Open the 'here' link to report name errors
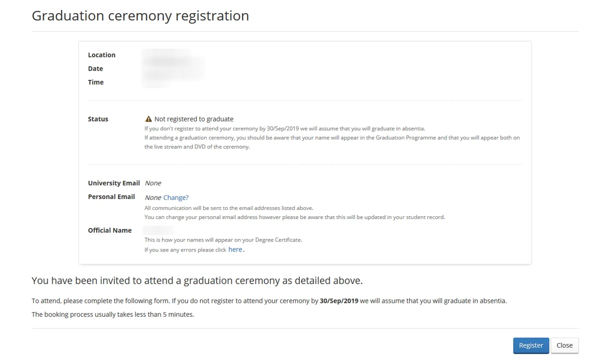 [235, 249]
